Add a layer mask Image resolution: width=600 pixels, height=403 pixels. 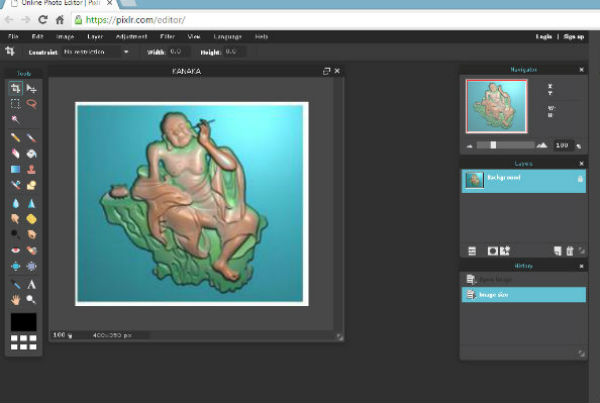click(x=492, y=251)
